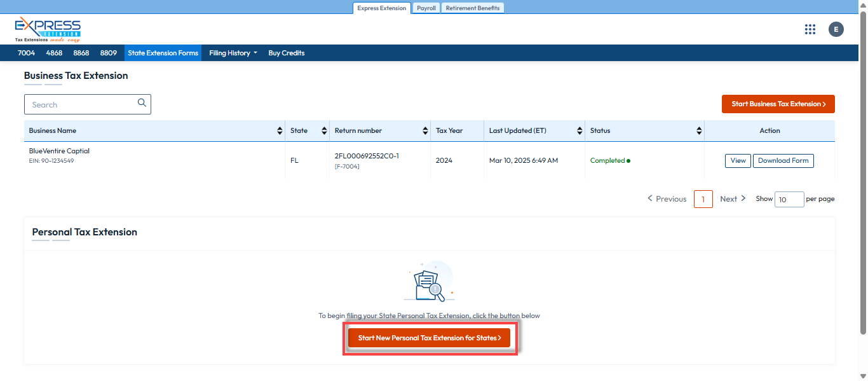Screen dimensions: 868x381
Task: Click the document search illustration
Action: 430,282
